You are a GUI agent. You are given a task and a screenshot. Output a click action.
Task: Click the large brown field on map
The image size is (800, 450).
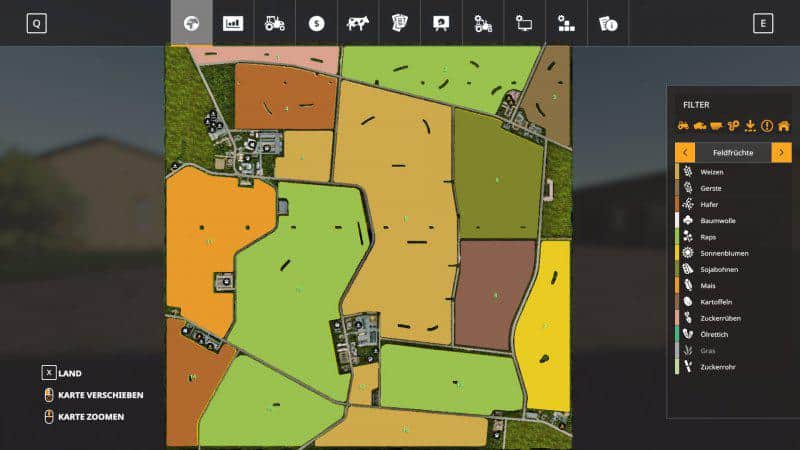click(x=494, y=294)
